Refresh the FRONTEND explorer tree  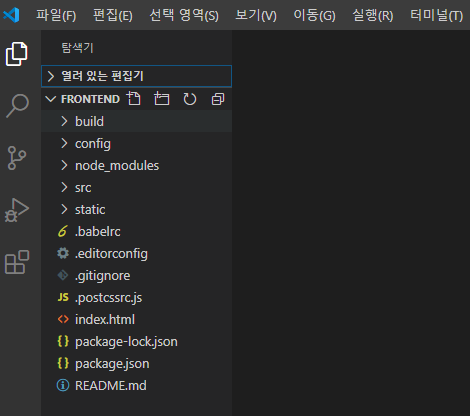point(190,99)
